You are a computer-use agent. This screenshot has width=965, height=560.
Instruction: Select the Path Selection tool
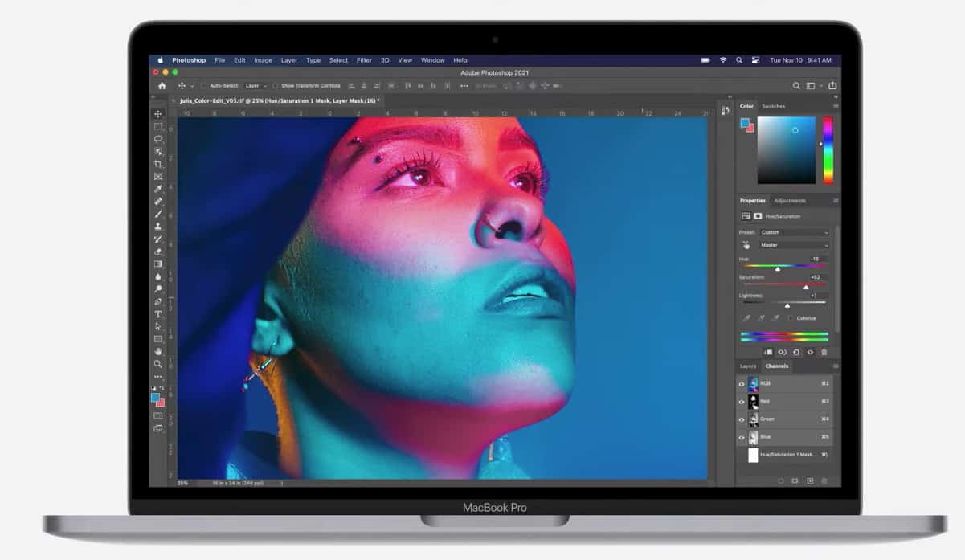[158, 326]
